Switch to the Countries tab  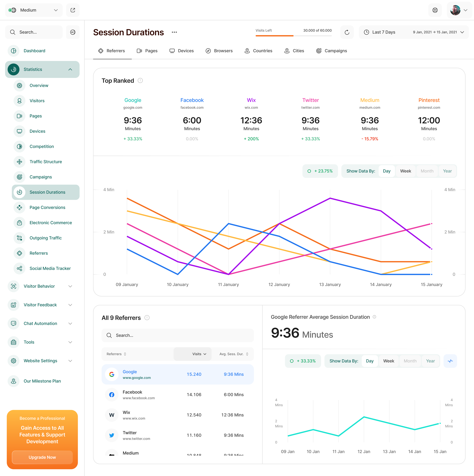pyautogui.click(x=258, y=51)
